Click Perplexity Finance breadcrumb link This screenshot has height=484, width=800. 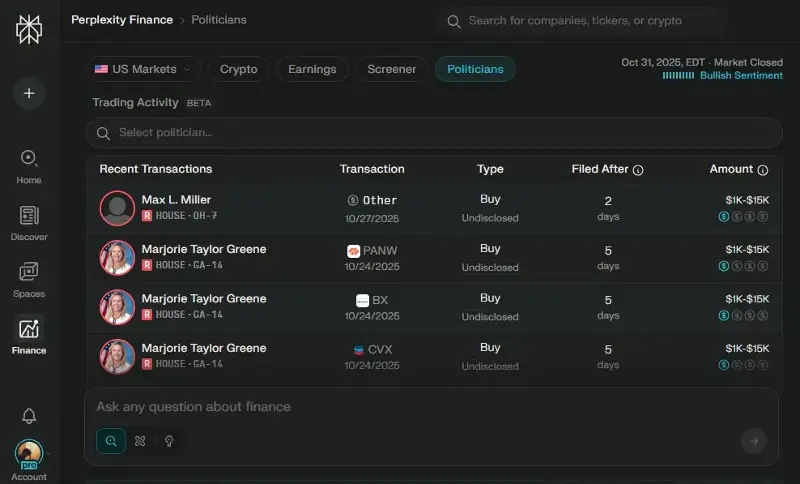(x=122, y=20)
